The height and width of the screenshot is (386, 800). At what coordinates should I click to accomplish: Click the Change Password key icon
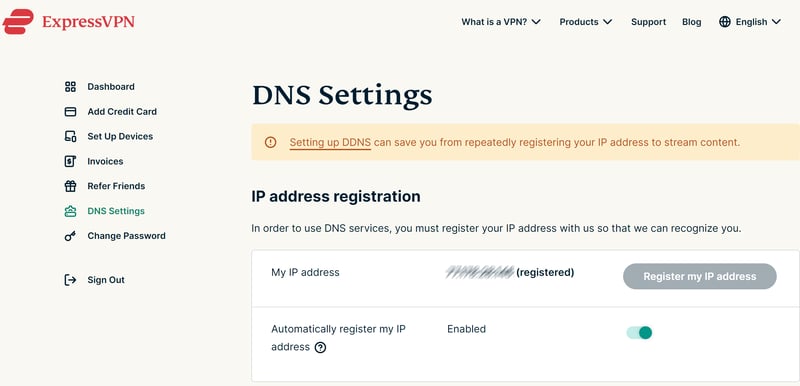pyautogui.click(x=70, y=236)
